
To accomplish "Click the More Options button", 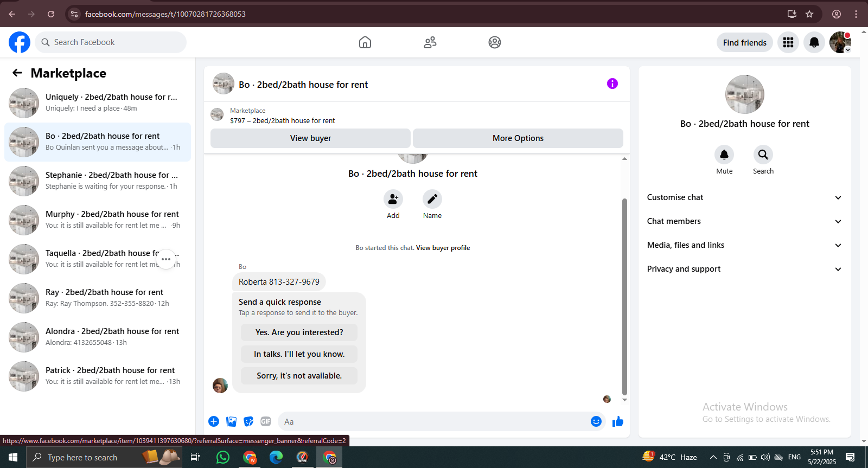I will point(518,138).
